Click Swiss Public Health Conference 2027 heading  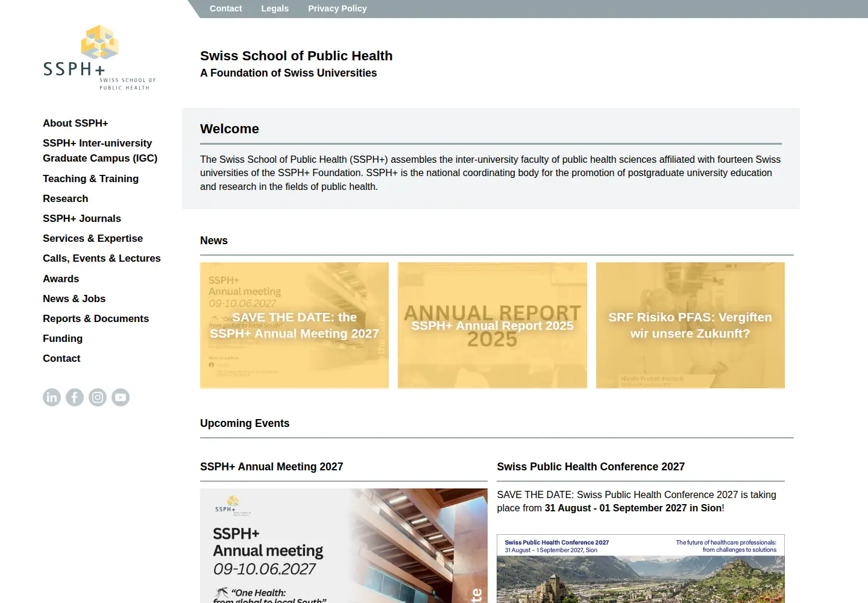pyautogui.click(x=591, y=467)
